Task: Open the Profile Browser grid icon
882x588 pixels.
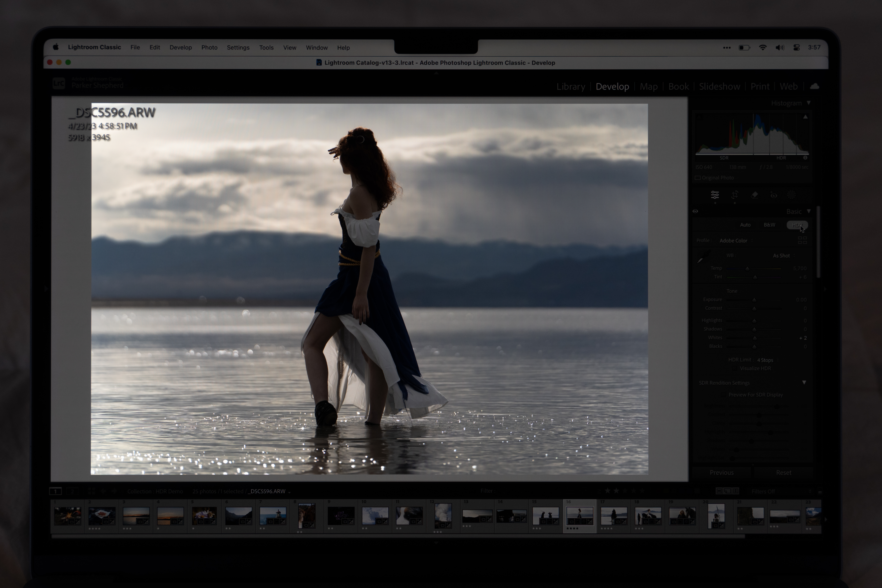Action: 802,240
